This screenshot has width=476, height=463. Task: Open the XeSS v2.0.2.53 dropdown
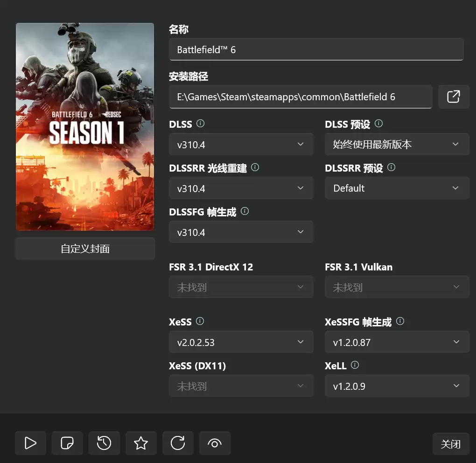[x=241, y=342]
